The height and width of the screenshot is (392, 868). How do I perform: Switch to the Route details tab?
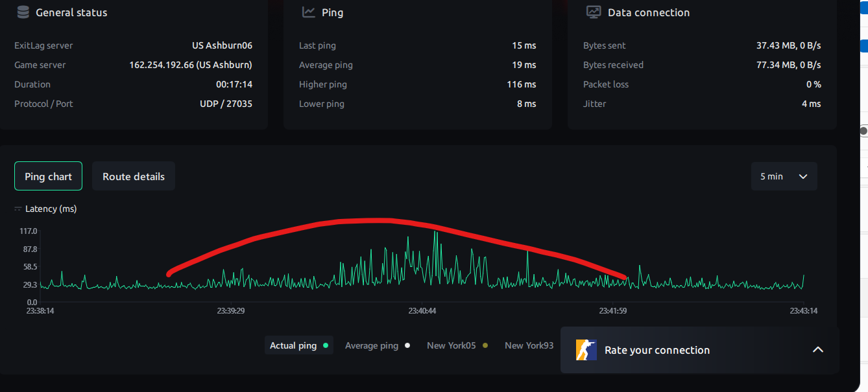coord(133,176)
